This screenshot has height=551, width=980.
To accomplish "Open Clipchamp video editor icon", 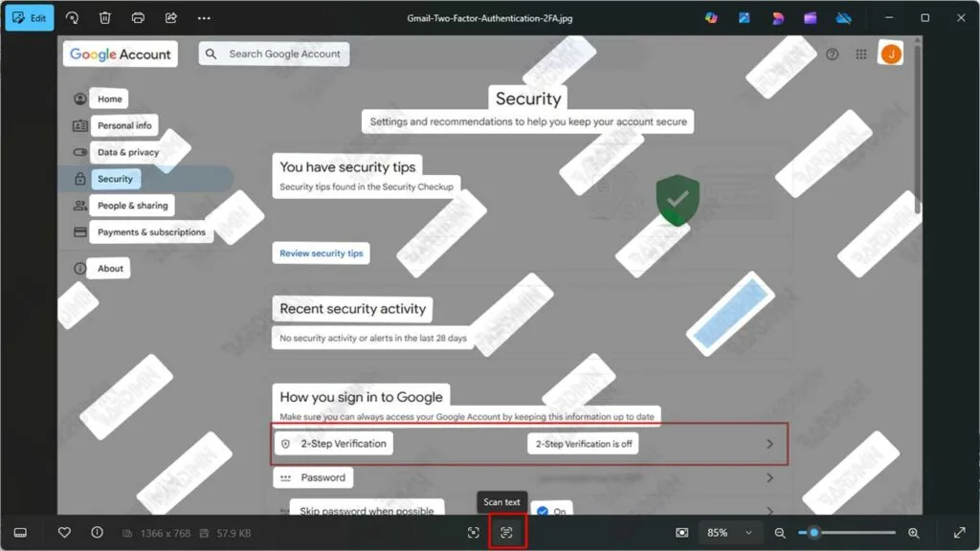I will [x=810, y=18].
